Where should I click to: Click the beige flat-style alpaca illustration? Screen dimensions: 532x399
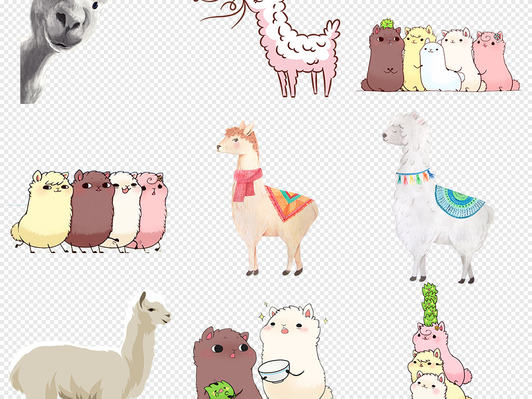(90, 345)
